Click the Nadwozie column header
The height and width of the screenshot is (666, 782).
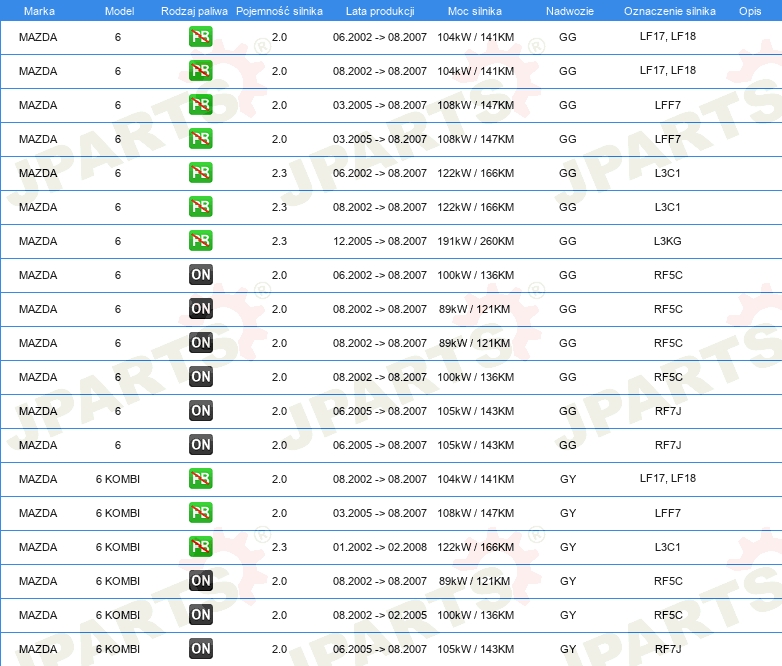568,10
